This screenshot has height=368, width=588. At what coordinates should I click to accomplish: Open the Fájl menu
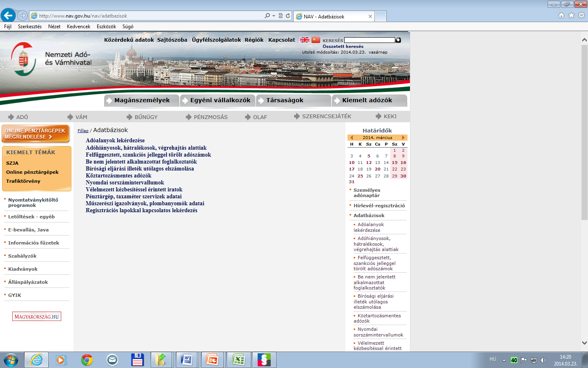click(x=8, y=27)
